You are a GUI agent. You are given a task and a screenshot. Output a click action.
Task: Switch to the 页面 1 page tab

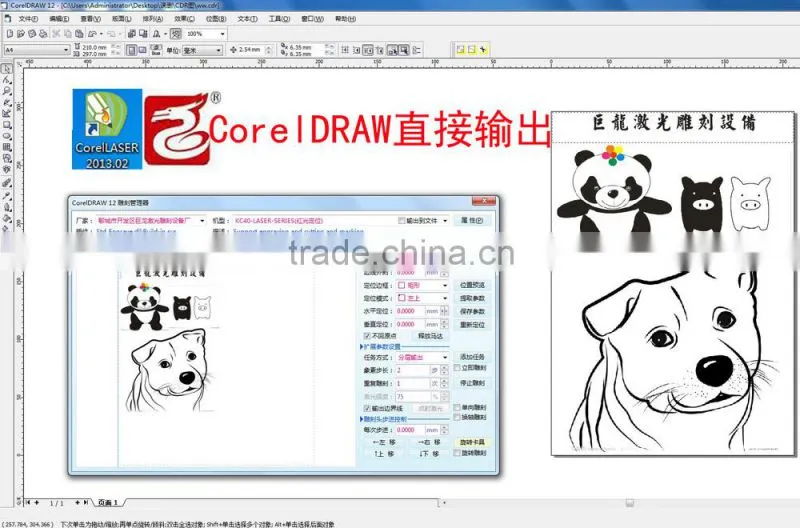click(x=108, y=503)
